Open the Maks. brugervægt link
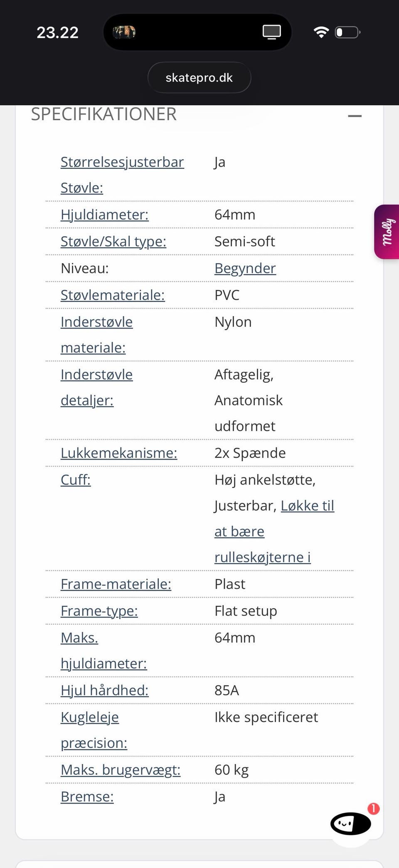 (x=121, y=770)
